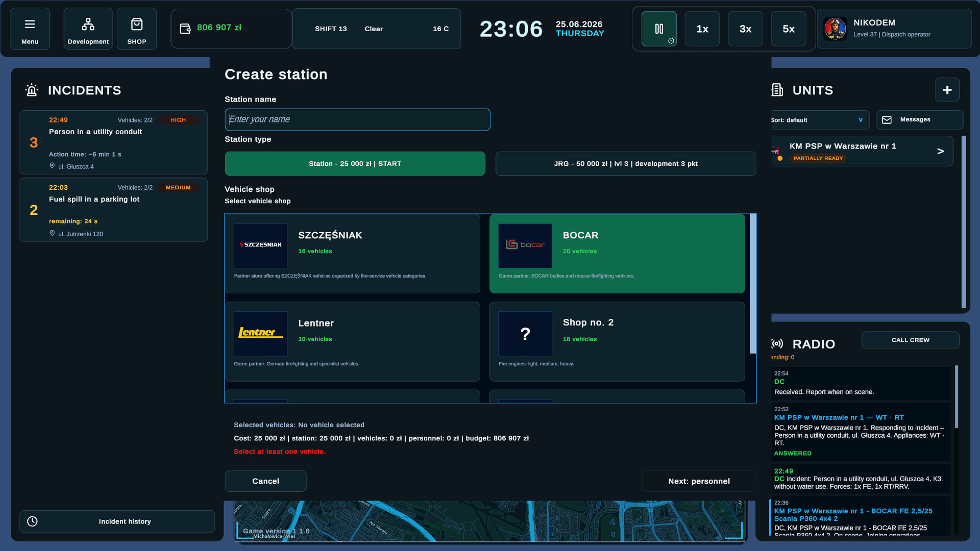Click the CALL CREW button
Image resolution: width=980 pixels, height=551 pixels.
(911, 340)
